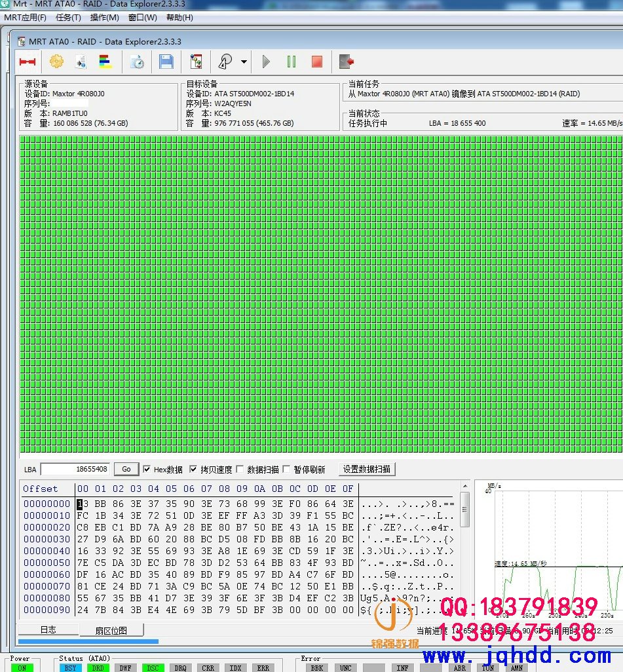
Task: Uncheck the 拷贝速度 checkbox
Action: (x=193, y=469)
